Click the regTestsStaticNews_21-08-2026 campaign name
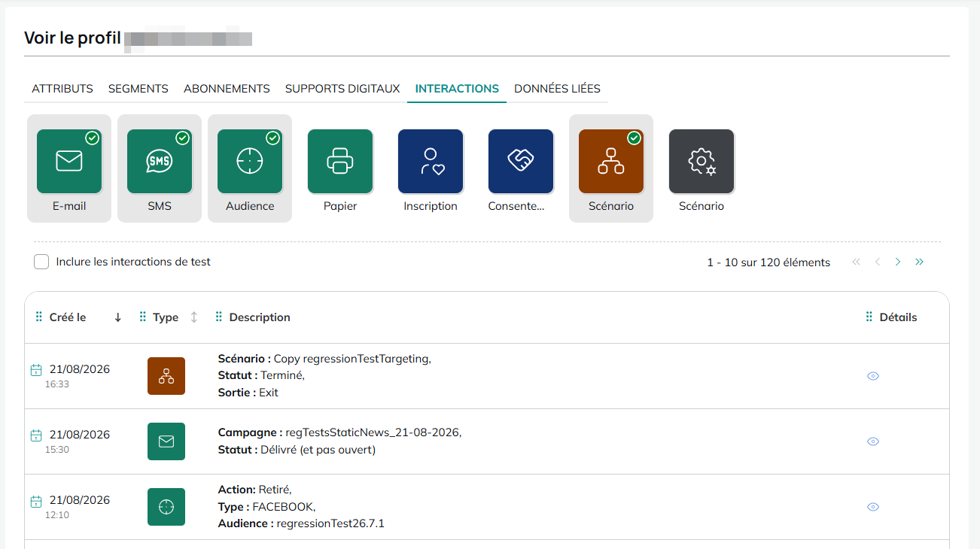This screenshot has height=549, width=980. [373, 432]
